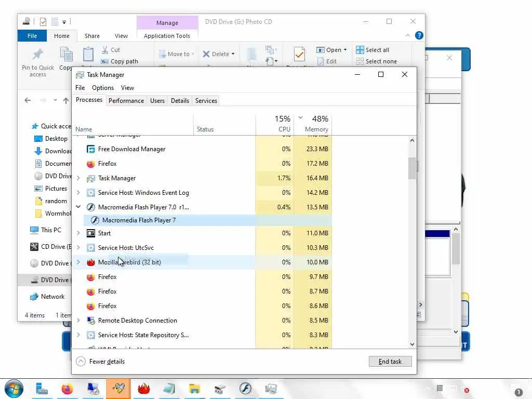The width and height of the screenshot is (532, 399).
Task: Switch to the Performance tab
Action: [x=126, y=101]
